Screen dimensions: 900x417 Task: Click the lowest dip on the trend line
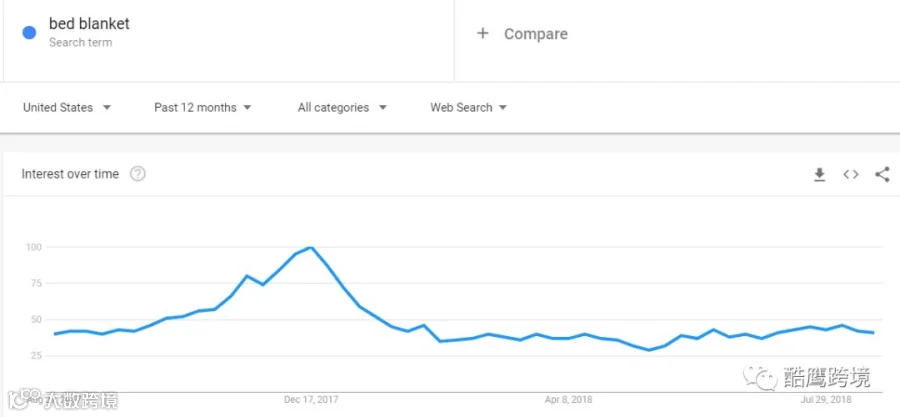tap(649, 350)
